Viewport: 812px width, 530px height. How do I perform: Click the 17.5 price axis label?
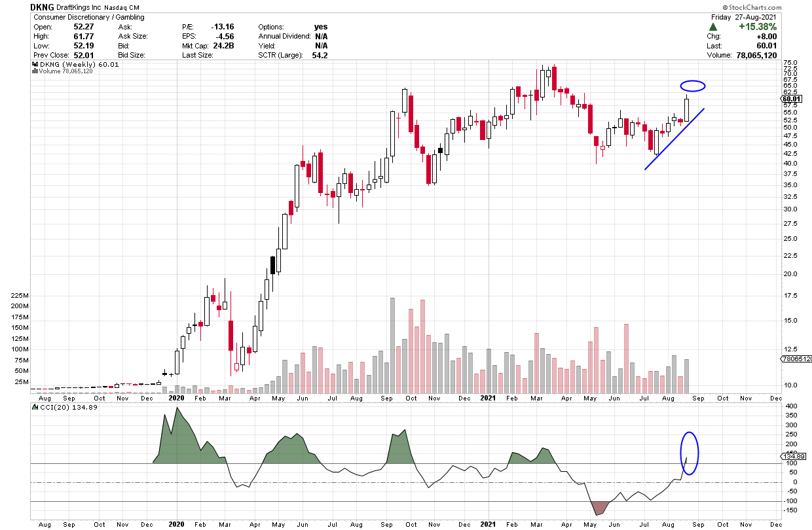click(x=790, y=296)
